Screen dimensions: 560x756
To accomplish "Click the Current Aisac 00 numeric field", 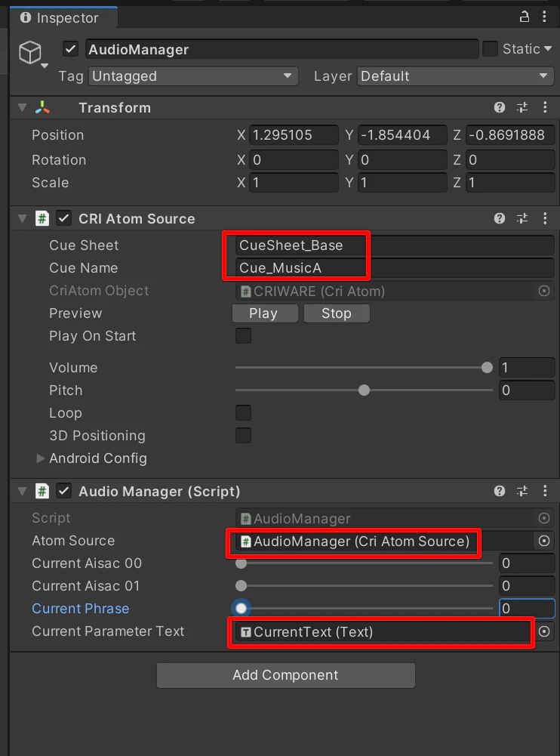I will click(527, 563).
